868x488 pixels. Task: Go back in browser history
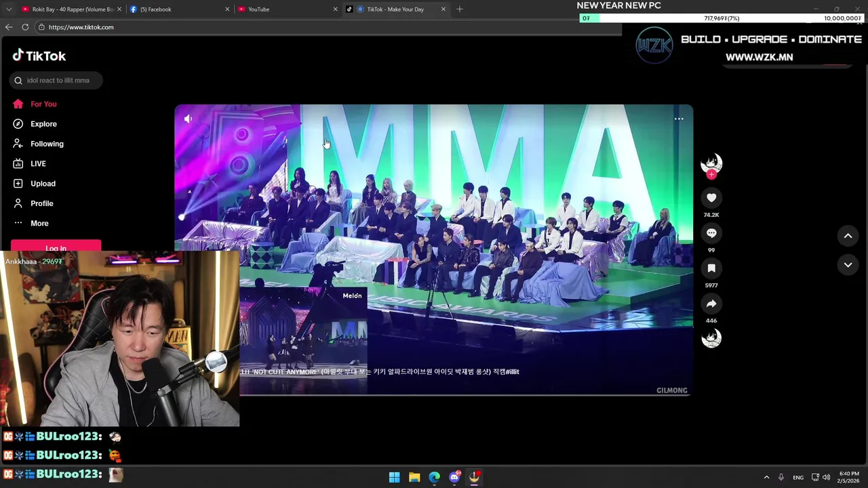coord(9,27)
